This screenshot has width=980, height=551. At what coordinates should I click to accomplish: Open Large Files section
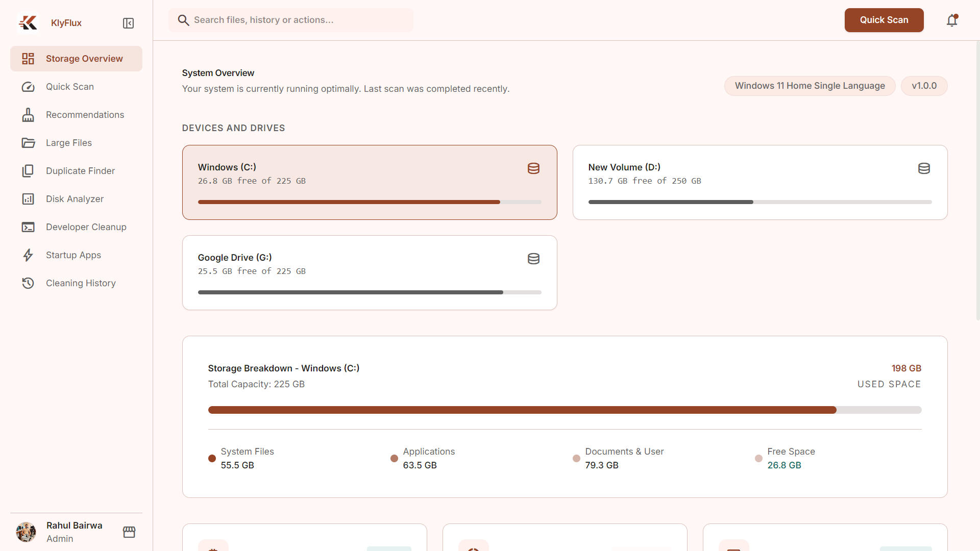point(76,143)
